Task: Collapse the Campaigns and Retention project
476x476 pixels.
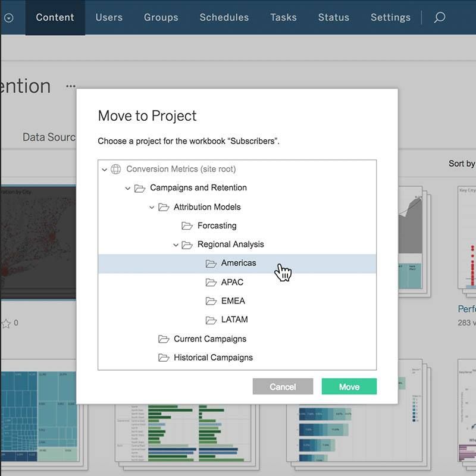Action: coord(128,188)
